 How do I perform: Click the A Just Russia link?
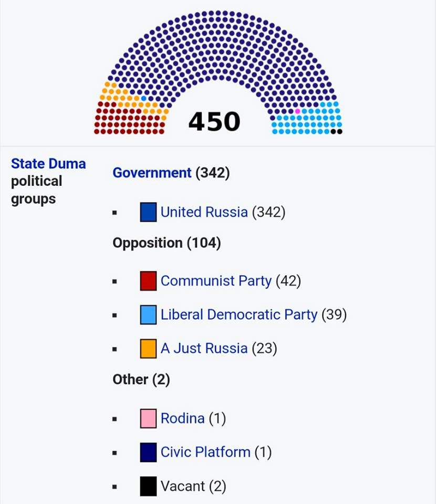(x=204, y=348)
